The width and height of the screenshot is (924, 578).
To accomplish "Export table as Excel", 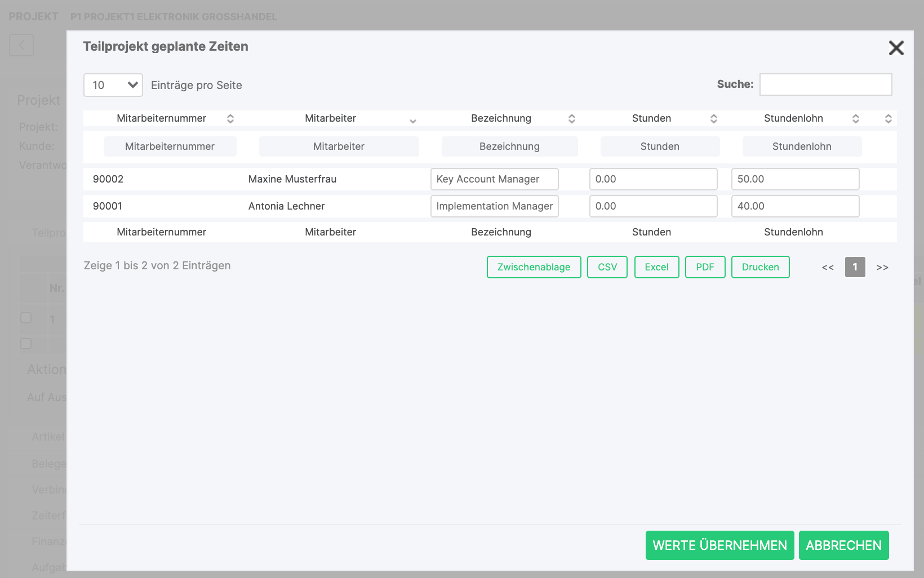I will [x=656, y=267].
